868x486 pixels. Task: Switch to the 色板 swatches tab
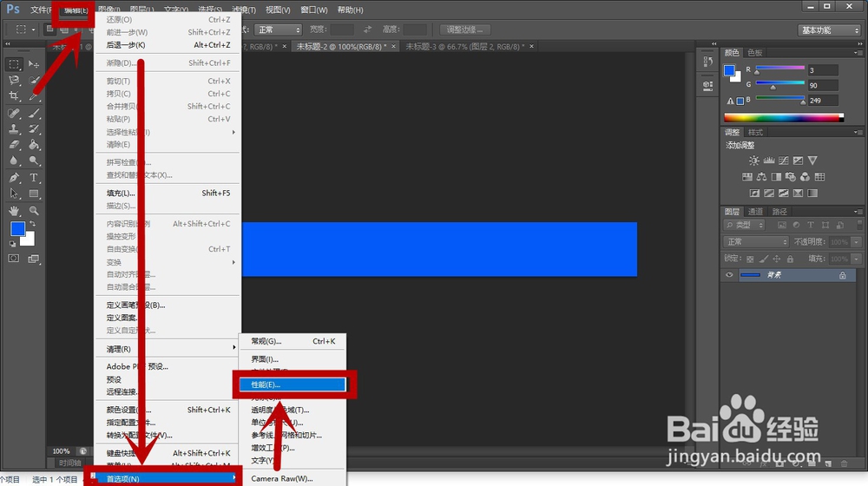click(x=755, y=53)
